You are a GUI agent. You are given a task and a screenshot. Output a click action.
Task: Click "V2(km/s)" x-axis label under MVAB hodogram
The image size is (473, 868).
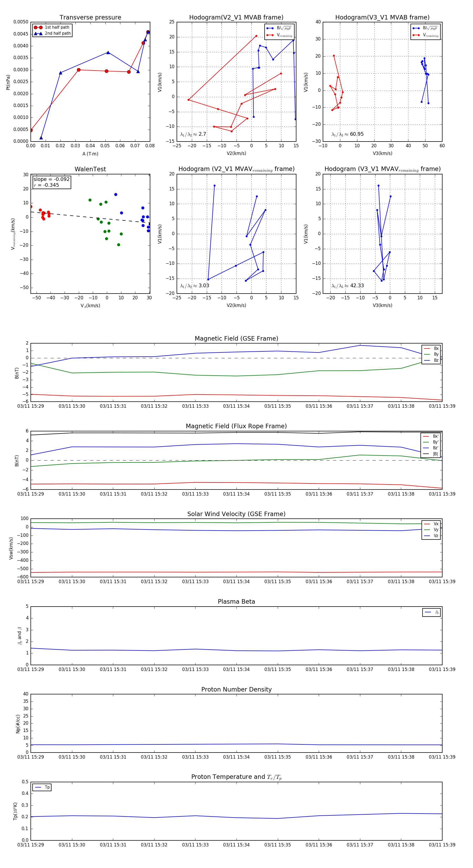tap(236, 153)
